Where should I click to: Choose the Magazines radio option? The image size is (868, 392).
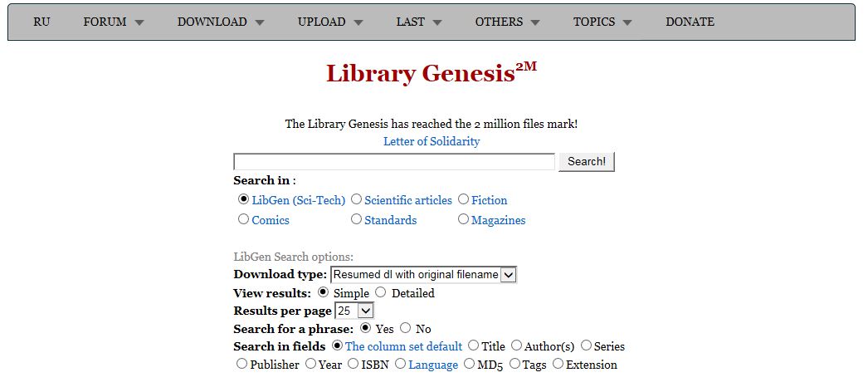coord(463,219)
